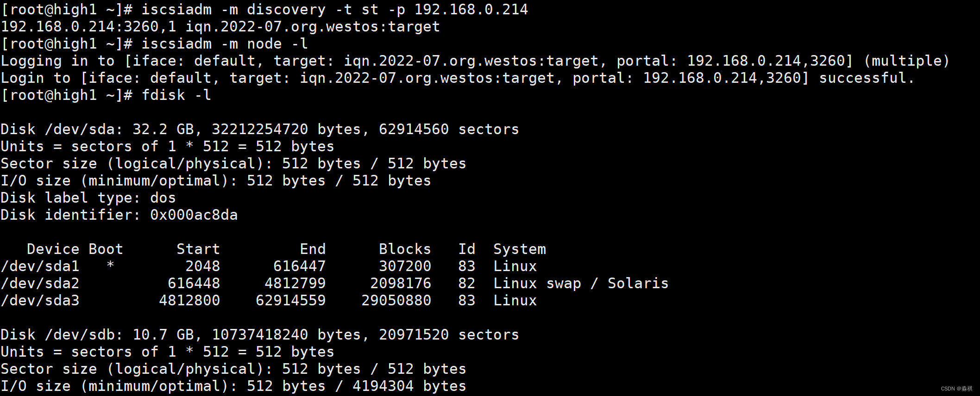Click the "iscsiadm -m node -l" command
The image size is (980, 396).
[x=225, y=44]
